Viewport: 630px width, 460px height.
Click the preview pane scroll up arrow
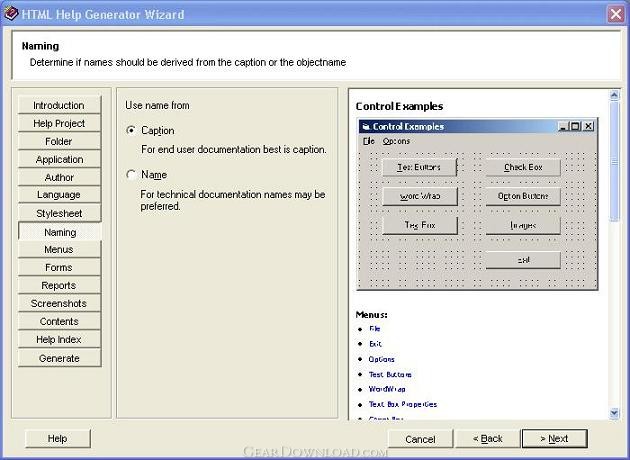(x=614, y=95)
